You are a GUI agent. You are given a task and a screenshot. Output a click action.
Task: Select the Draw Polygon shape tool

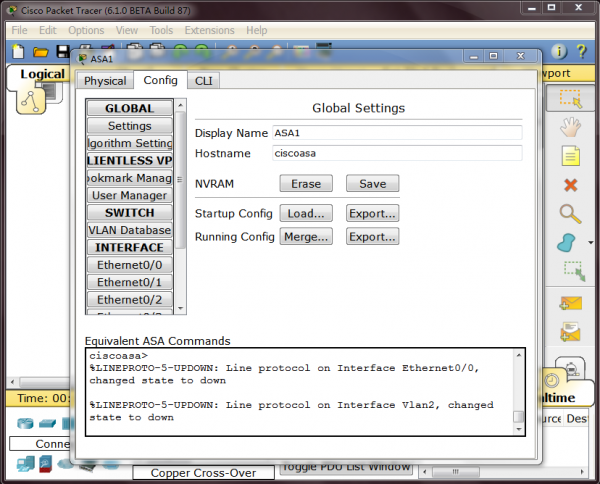point(566,243)
